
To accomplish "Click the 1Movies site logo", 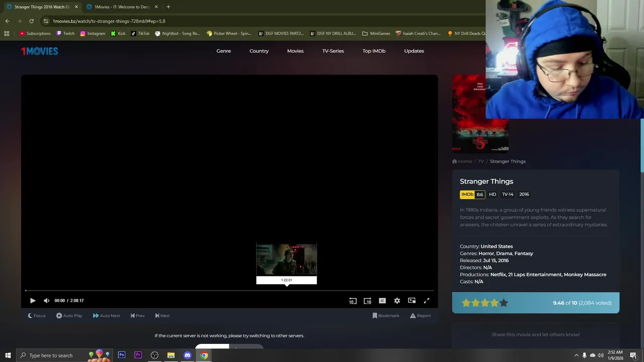I will coord(39,51).
